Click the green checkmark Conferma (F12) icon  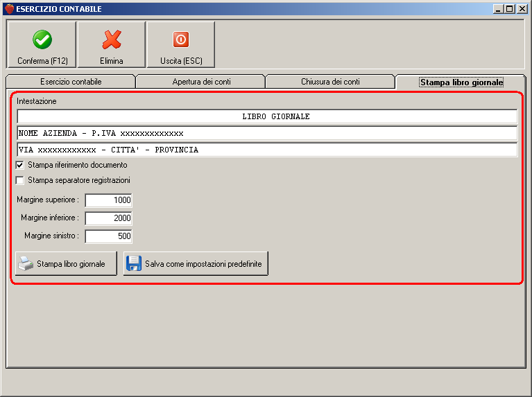pos(42,39)
